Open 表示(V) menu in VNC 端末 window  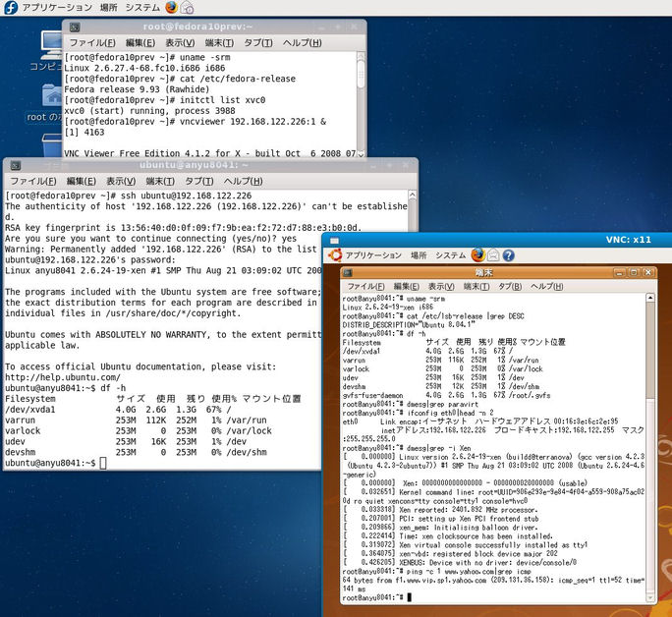(441, 286)
